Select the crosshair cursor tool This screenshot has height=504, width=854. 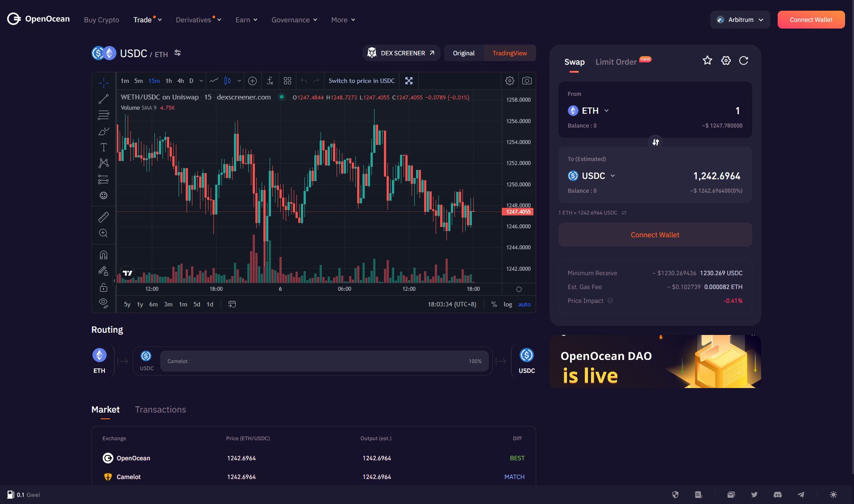(x=104, y=83)
